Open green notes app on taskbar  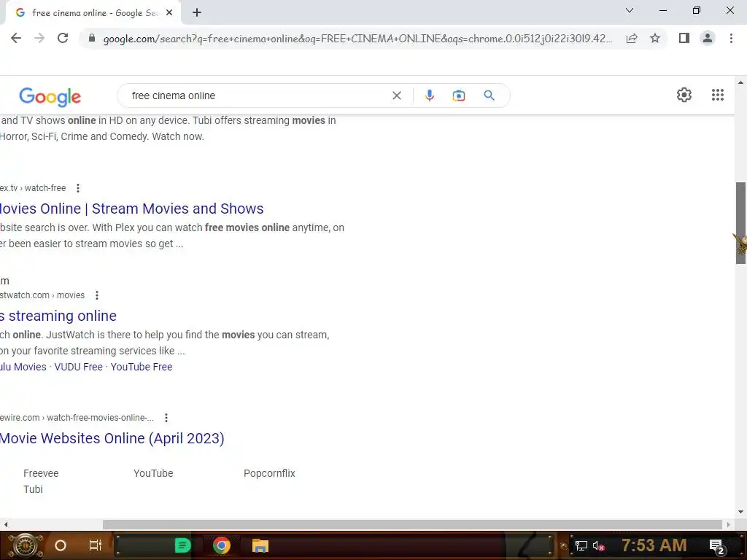[182, 545]
